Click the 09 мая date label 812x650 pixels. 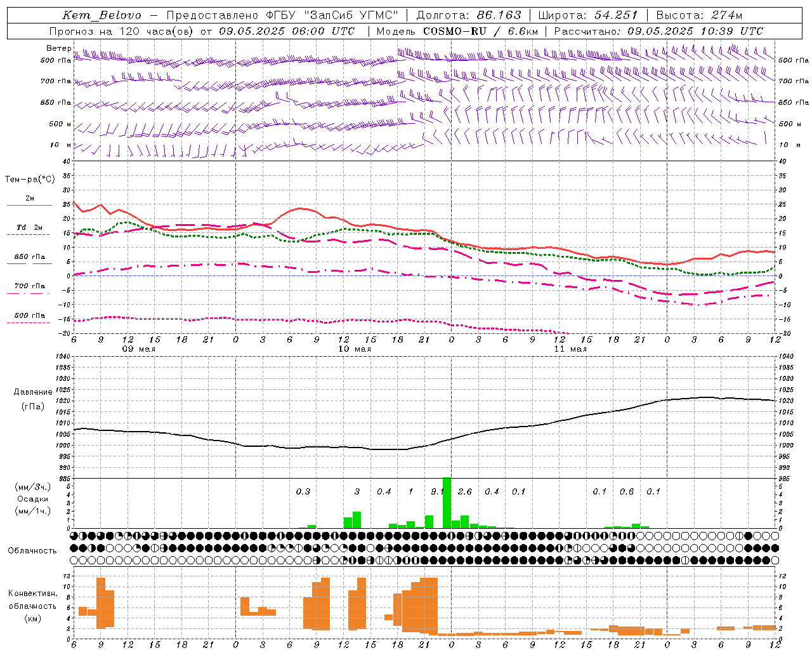[139, 349]
